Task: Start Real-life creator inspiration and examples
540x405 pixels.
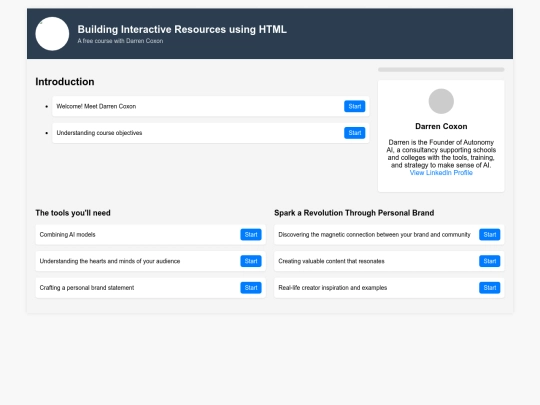Action: pyautogui.click(x=489, y=288)
